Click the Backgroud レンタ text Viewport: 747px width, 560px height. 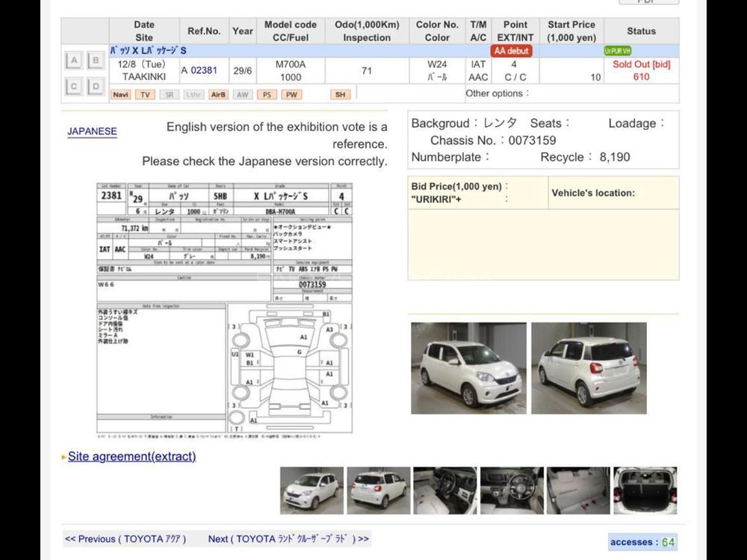pyautogui.click(x=464, y=123)
